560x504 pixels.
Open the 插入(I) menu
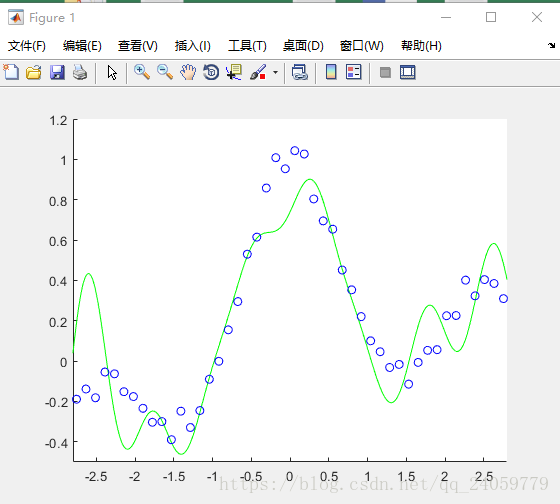tap(192, 46)
